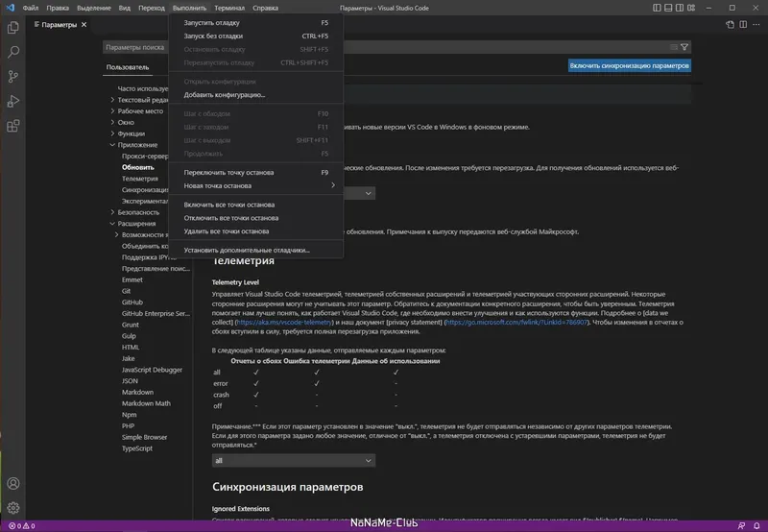Viewport: 768px width, 532px height.
Task: Open the Run and Debug view
Action: click(x=13, y=101)
